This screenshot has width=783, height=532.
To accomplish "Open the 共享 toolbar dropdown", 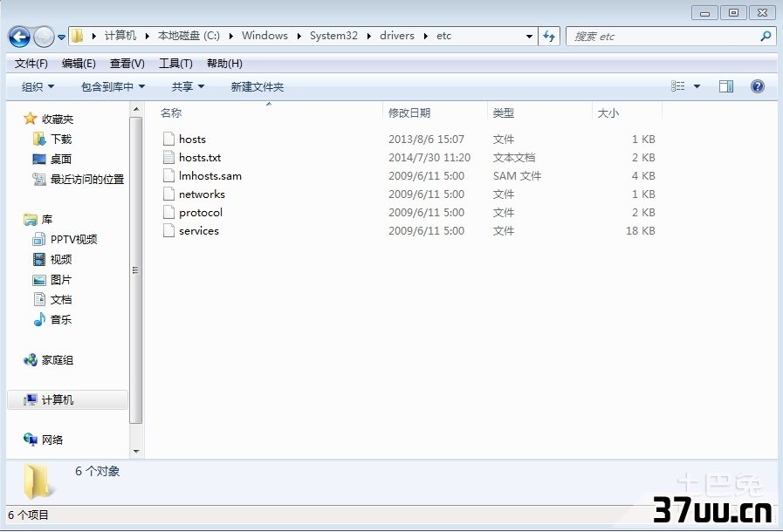I will point(188,87).
